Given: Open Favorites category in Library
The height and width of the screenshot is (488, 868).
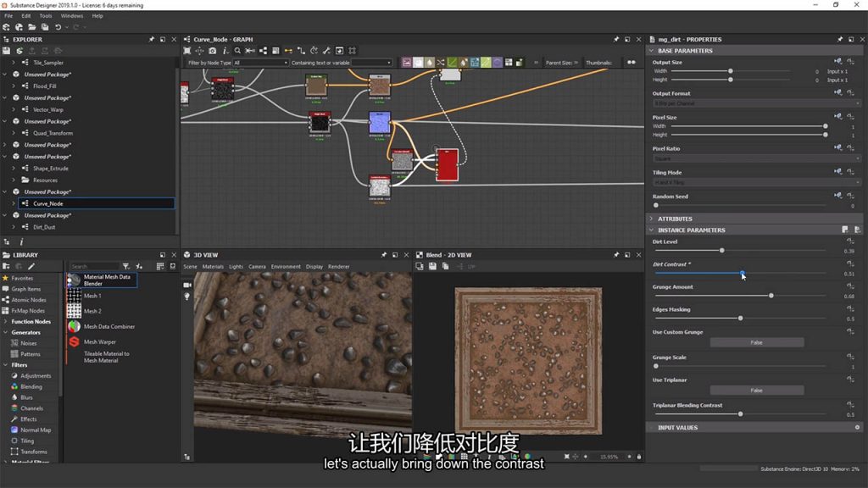Looking at the screenshot, I should pos(22,278).
